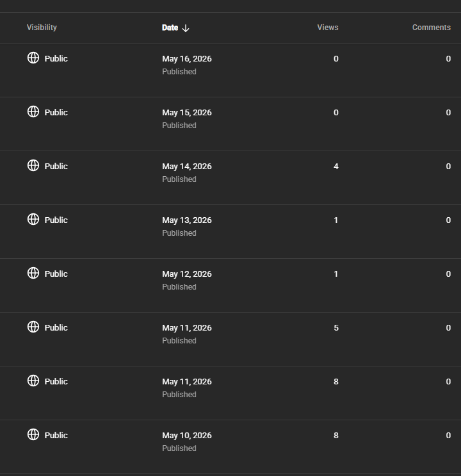Image resolution: width=461 pixels, height=476 pixels.
Task: Click the globe icon in May 12, 2026 row
Action: 33,273
